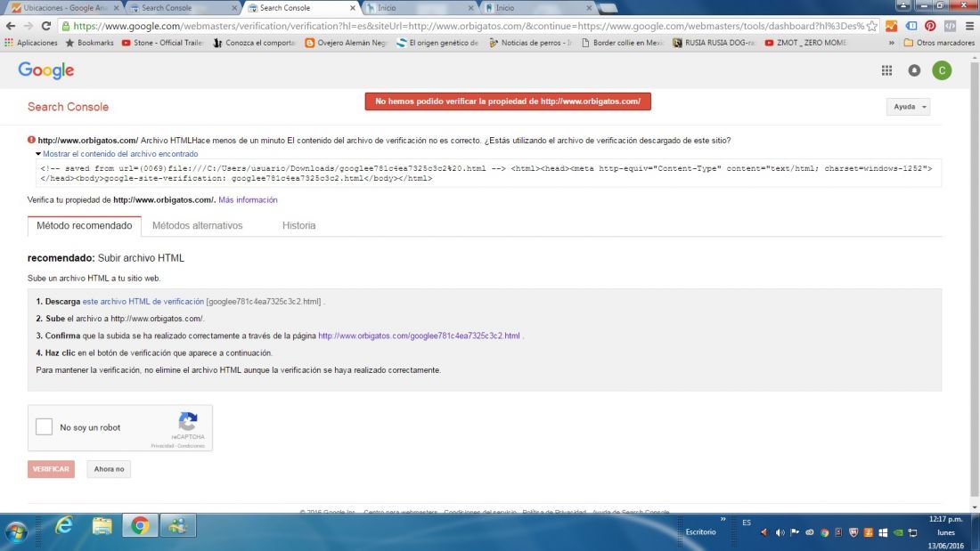This screenshot has width=980, height=551.
Task: Click the Pinterest extension icon
Action: click(x=931, y=26)
